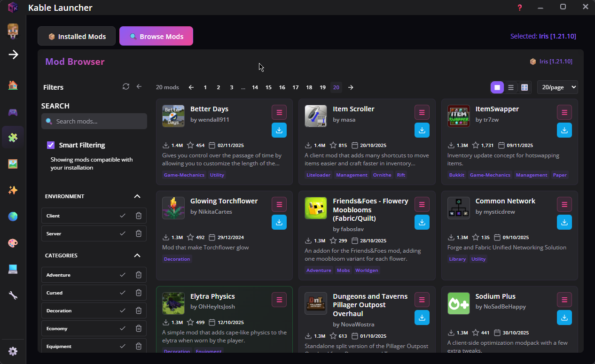Select the Home icon in the sidebar
595x364 pixels.
tap(13, 85)
